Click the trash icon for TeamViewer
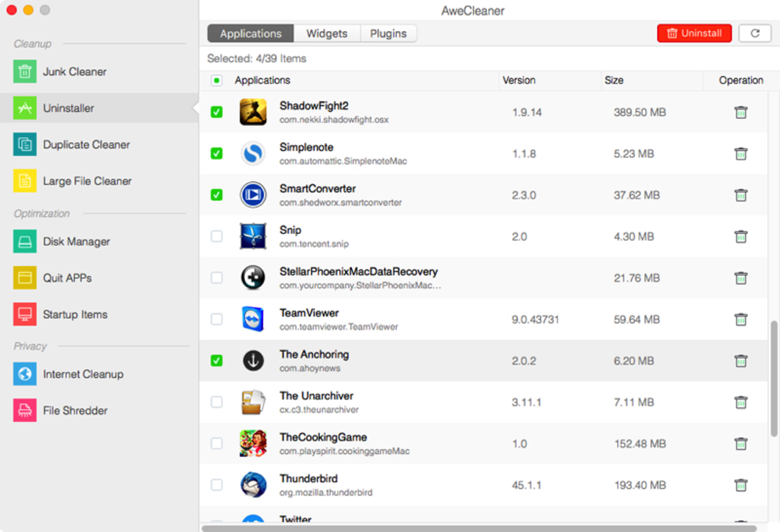 tap(740, 319)
